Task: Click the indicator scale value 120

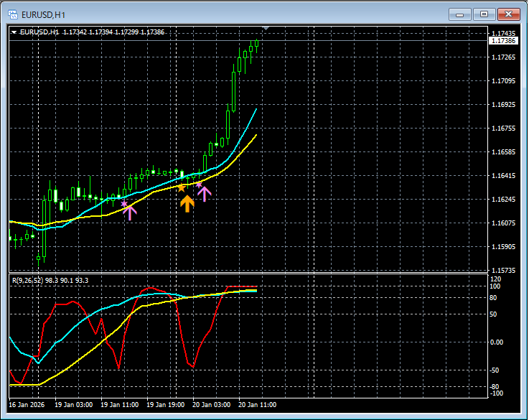Action: [x=495, y=279]
